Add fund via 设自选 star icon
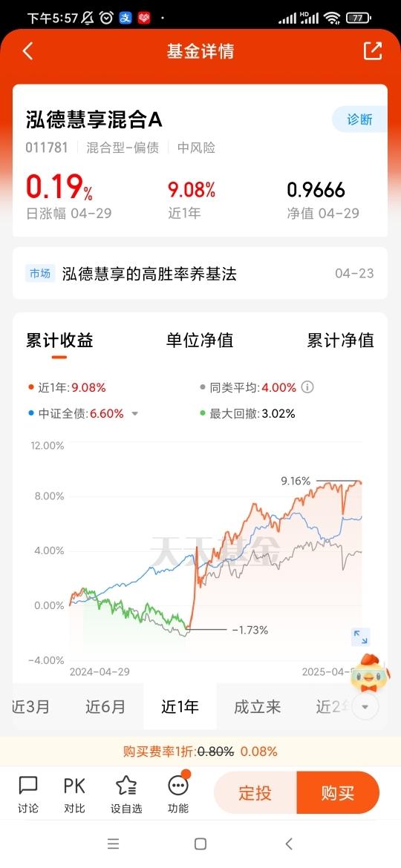 pos(126,794)
